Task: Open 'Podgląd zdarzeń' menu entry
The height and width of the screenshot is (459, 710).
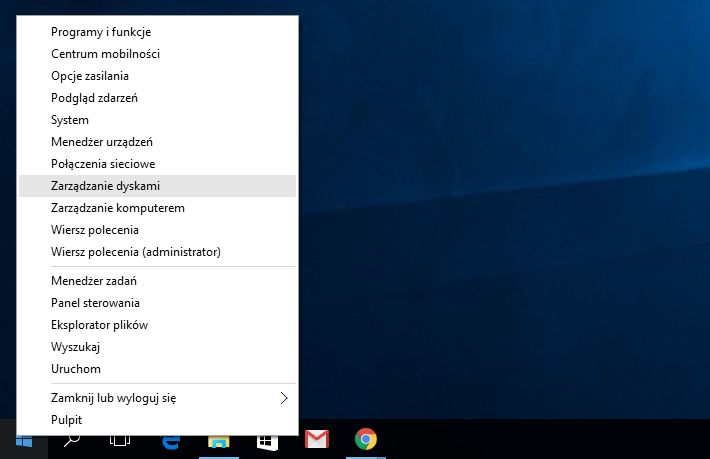Action: click(x=157, y=98)
